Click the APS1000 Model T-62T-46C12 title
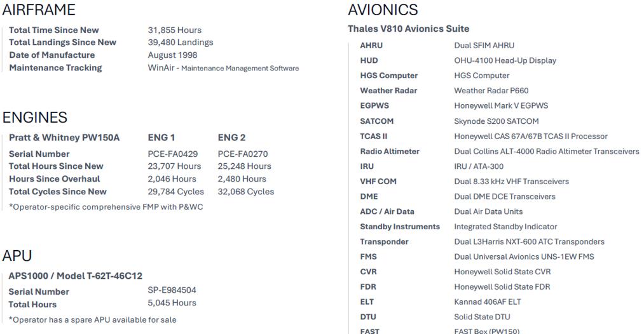The width and height of the screenshot is (644, 334). pyautogui.click(x=76, y=276)
